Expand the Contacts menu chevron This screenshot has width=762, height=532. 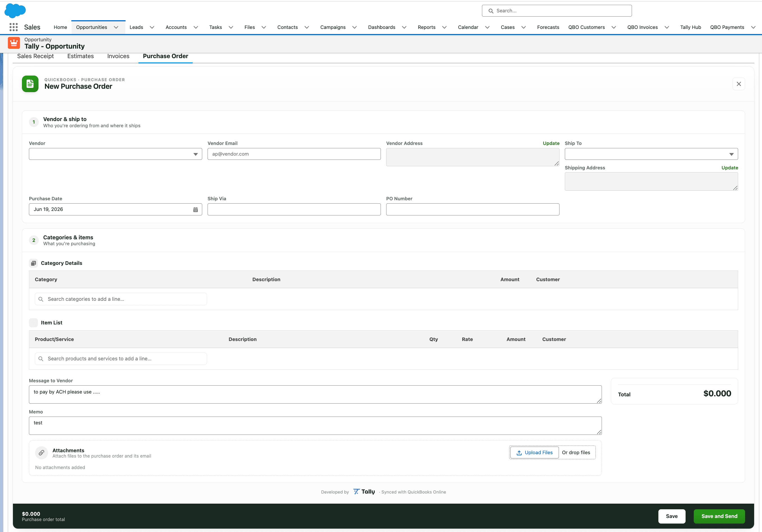click(x=307, y=27)
